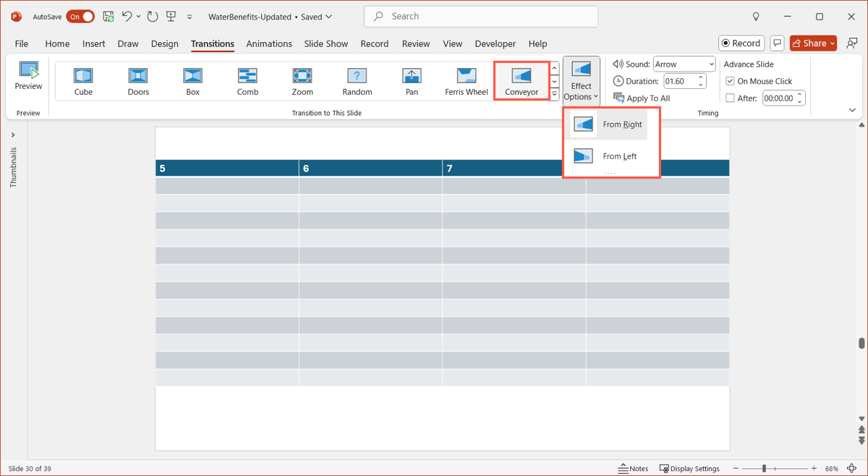Switch to the View tab

point(453,43)
